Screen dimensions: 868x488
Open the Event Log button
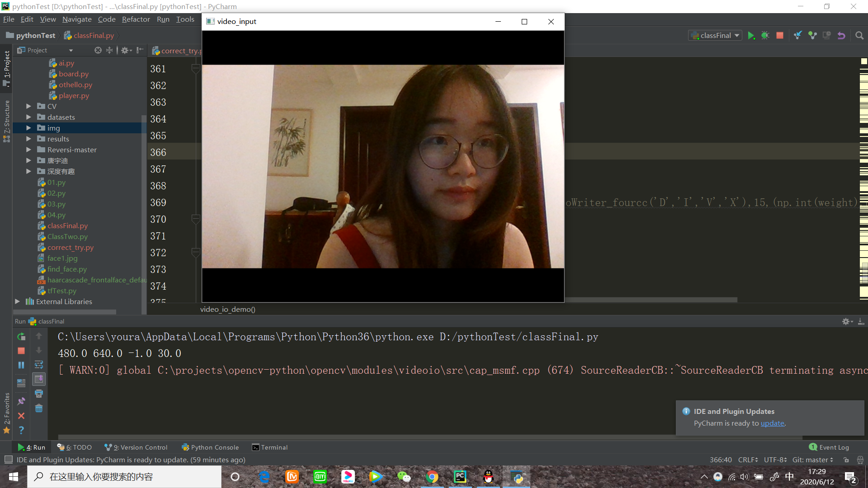(829, 447)
